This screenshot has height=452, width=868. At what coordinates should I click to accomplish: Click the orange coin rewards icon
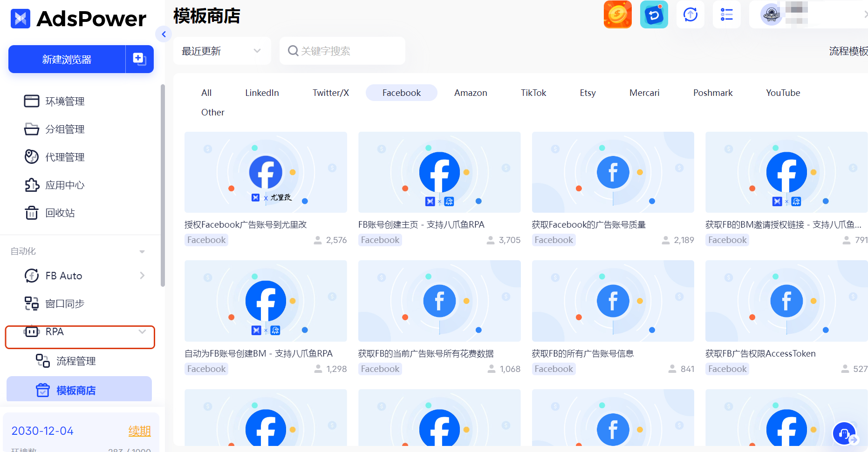[617, 14]
